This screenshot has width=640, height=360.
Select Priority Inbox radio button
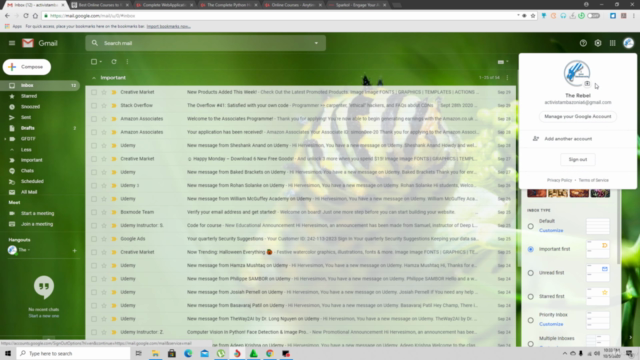530,320
